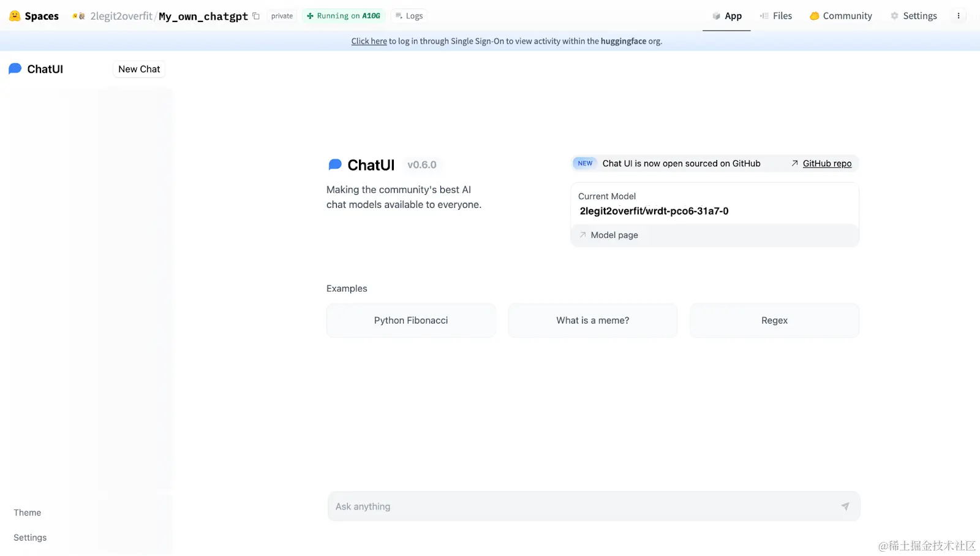Switch to the App tab
The width and height of the screenshot is (980, 556).
pos(726,16)
